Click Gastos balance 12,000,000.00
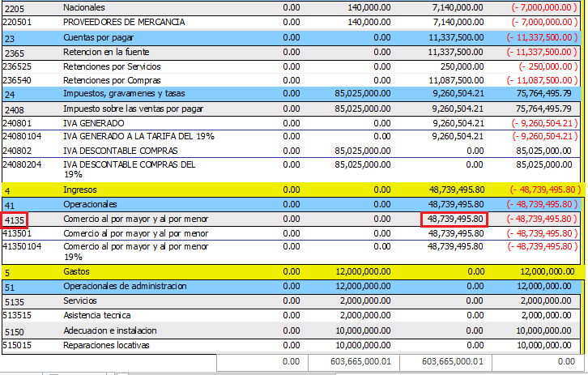The height and width of the screenshot is (375, 588). 548,272
